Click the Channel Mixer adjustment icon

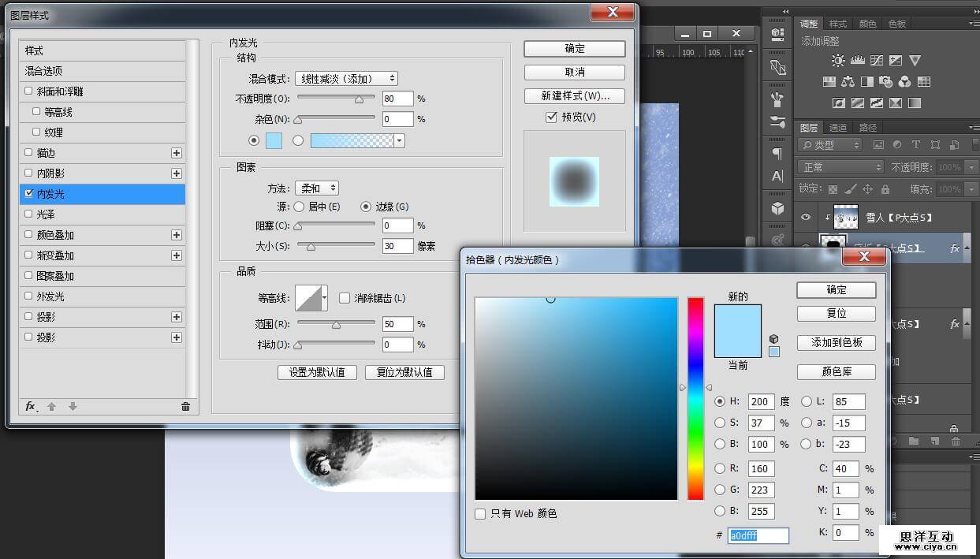906,80
